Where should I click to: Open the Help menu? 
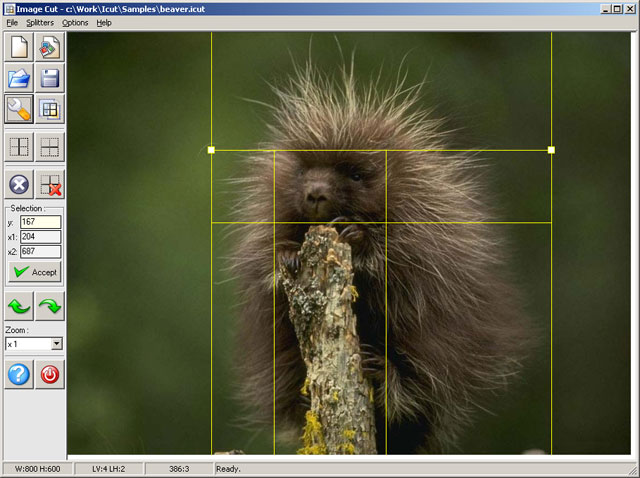tap(104, 23)
